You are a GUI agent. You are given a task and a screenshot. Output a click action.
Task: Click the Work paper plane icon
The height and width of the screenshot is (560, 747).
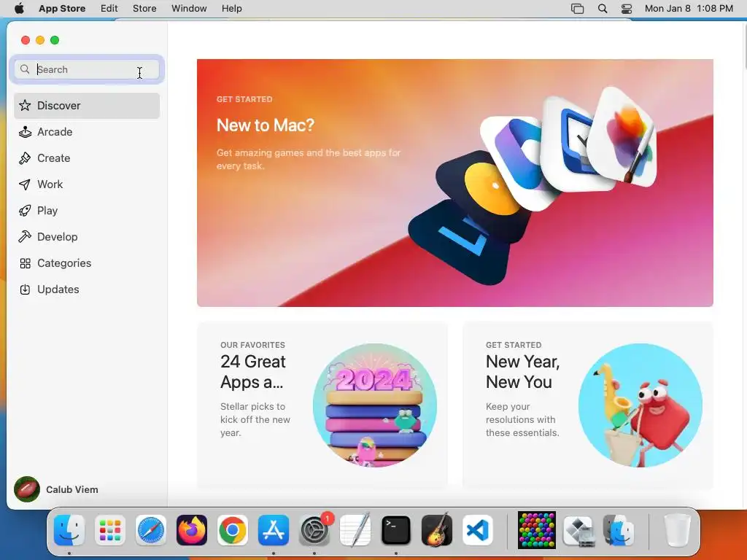click(25, 184)
